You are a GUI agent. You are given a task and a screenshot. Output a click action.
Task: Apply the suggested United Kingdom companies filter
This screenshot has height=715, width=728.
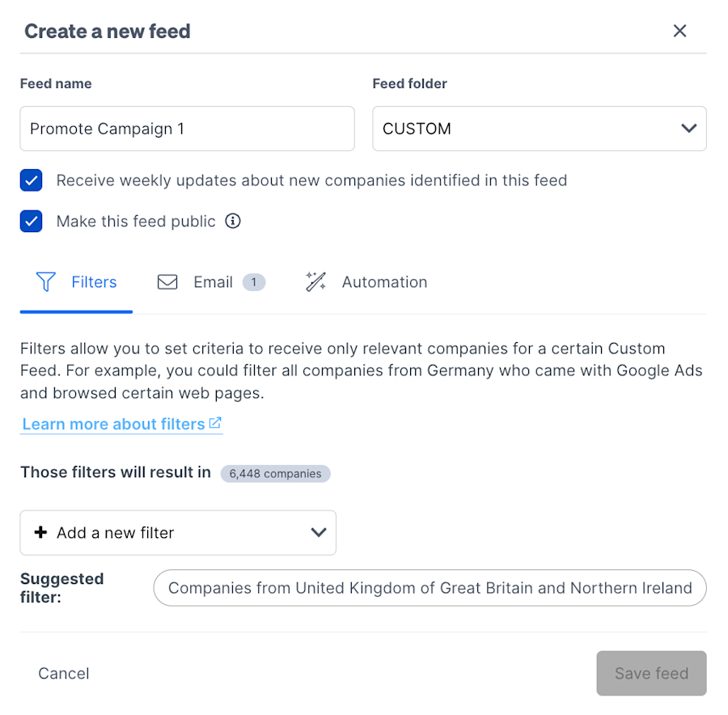430,588
